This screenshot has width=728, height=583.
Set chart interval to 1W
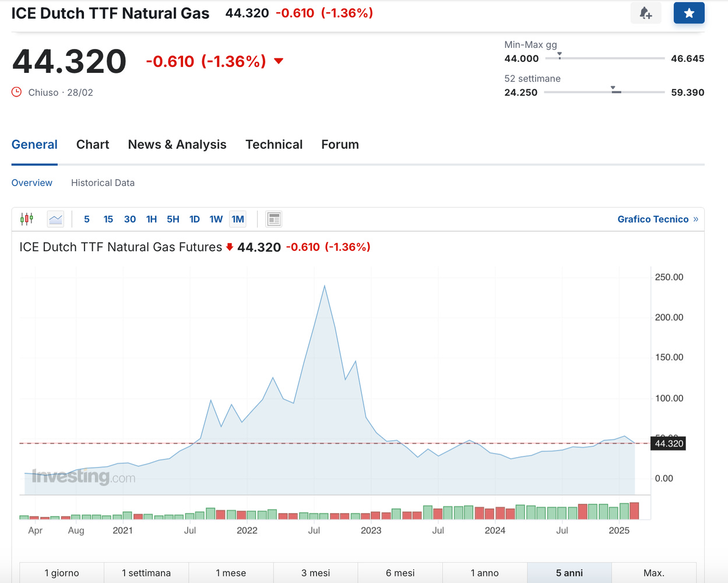(x=216, y=219)
